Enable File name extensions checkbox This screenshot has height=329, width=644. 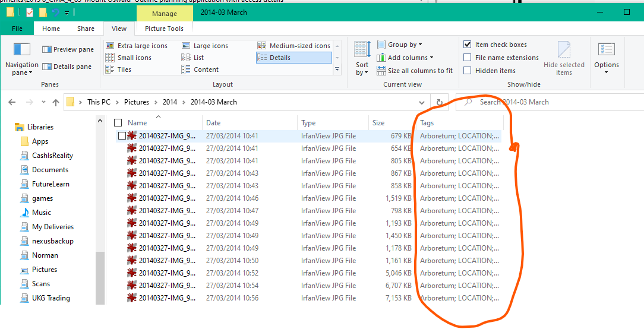(468, 58)
